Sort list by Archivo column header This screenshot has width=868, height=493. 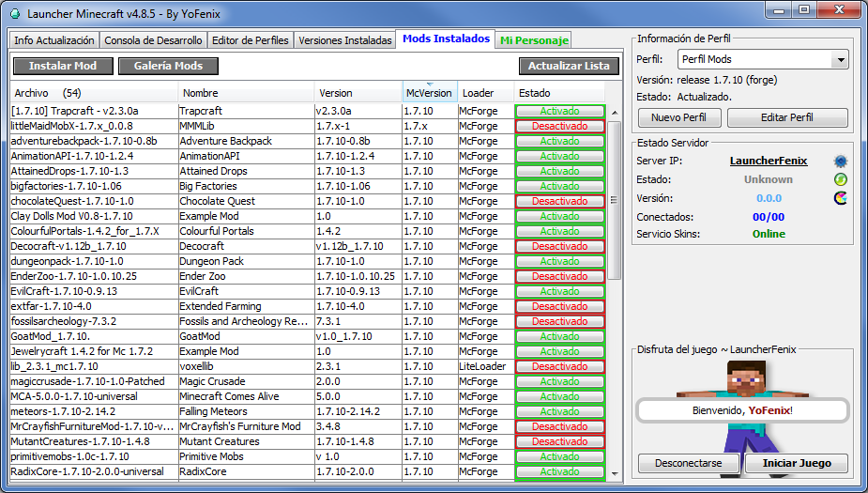coord(94,93)
